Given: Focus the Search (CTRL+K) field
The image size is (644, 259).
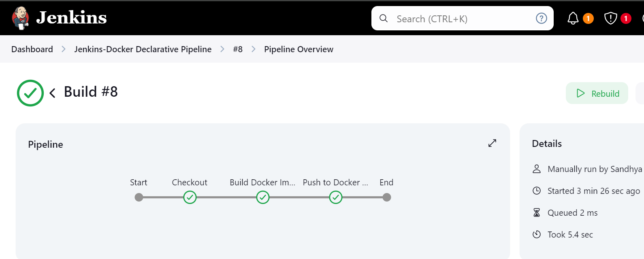Looking at the screenshot, I should [x=462, y=18].
